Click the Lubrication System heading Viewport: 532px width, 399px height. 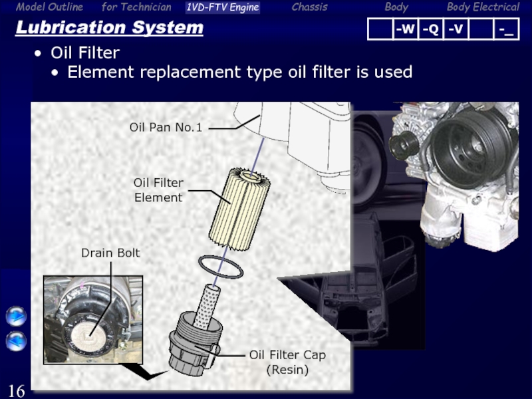[109, 27]
